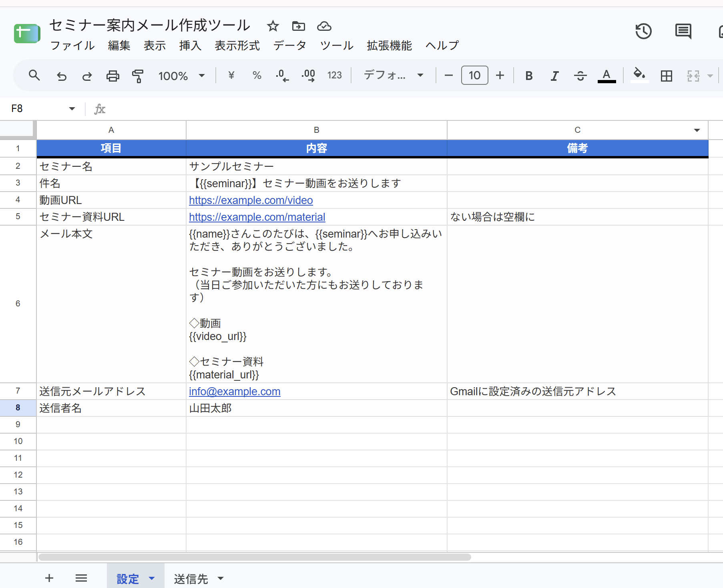This screenshot has width=723, height=588.
Task: Open the 表示形式 menu
Action: pyautogui.click(x=237, y=46)
